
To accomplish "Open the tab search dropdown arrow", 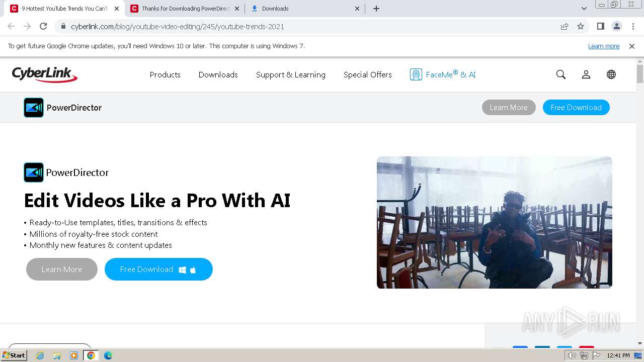I will [584, 9].
